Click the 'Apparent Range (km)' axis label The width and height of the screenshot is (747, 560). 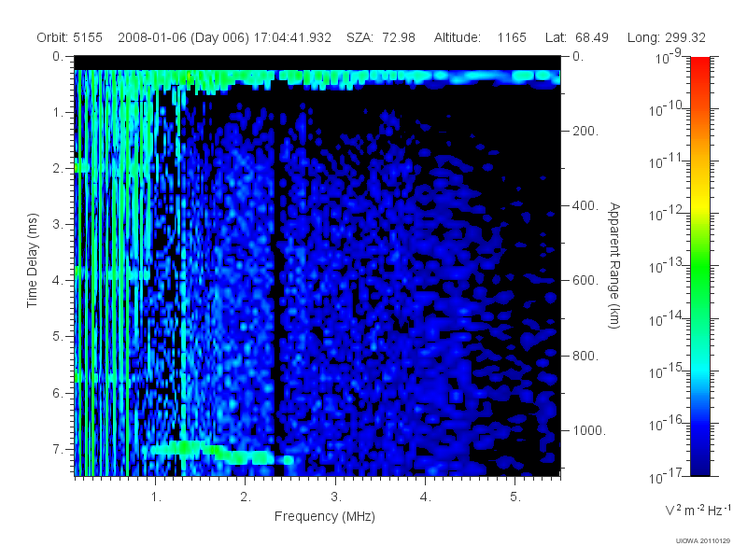(614, 266)
